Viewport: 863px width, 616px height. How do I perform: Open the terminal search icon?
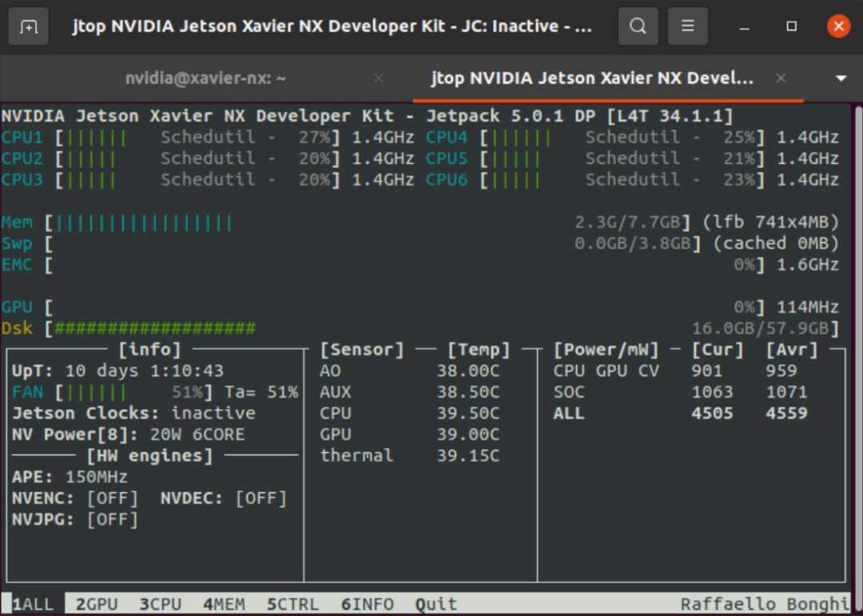point(638,26)
